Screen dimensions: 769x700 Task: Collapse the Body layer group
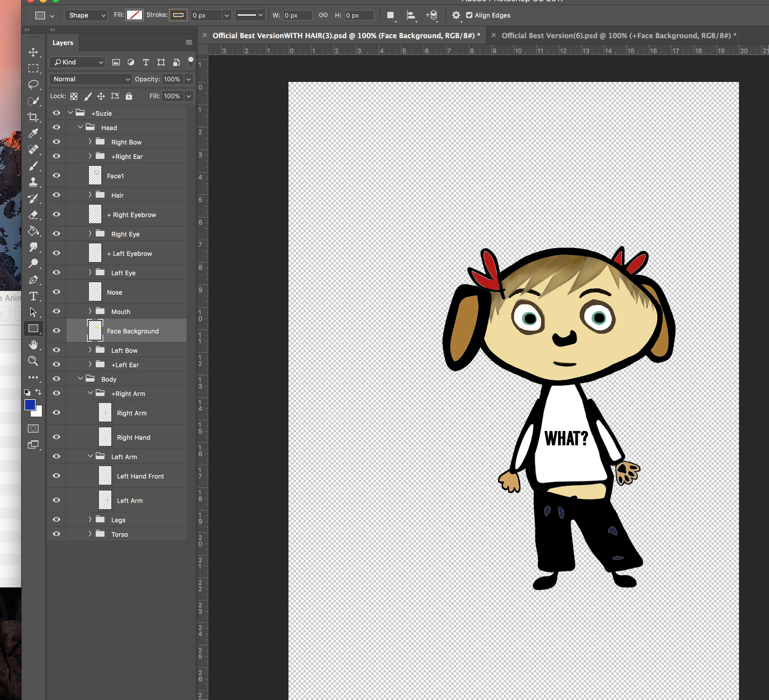[80, 378]
